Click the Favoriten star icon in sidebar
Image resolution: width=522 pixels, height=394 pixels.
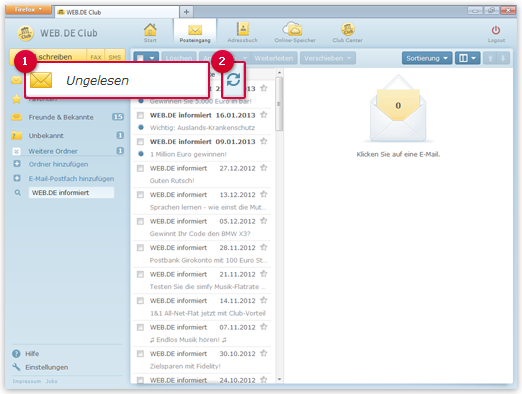click(16, 99)
